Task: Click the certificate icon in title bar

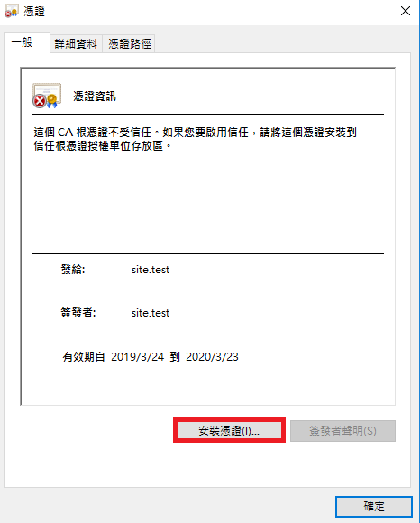Action: click(x=11, y=11)
